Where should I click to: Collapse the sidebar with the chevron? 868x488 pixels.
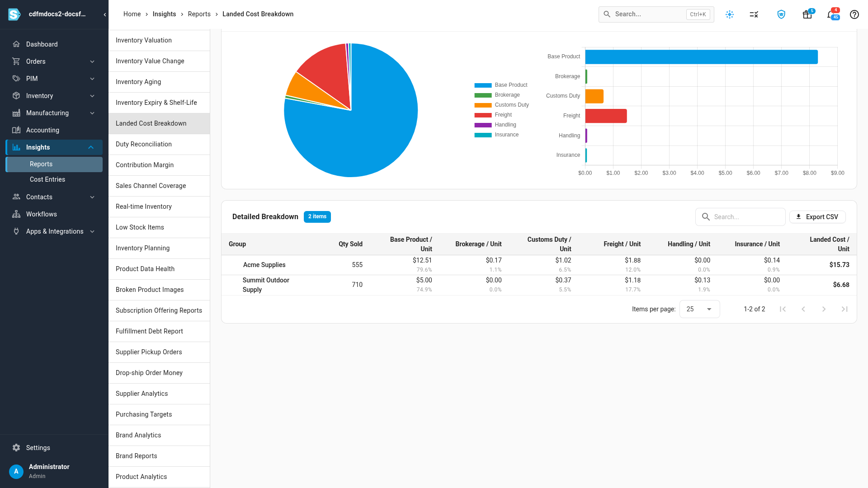pos(105,14)
